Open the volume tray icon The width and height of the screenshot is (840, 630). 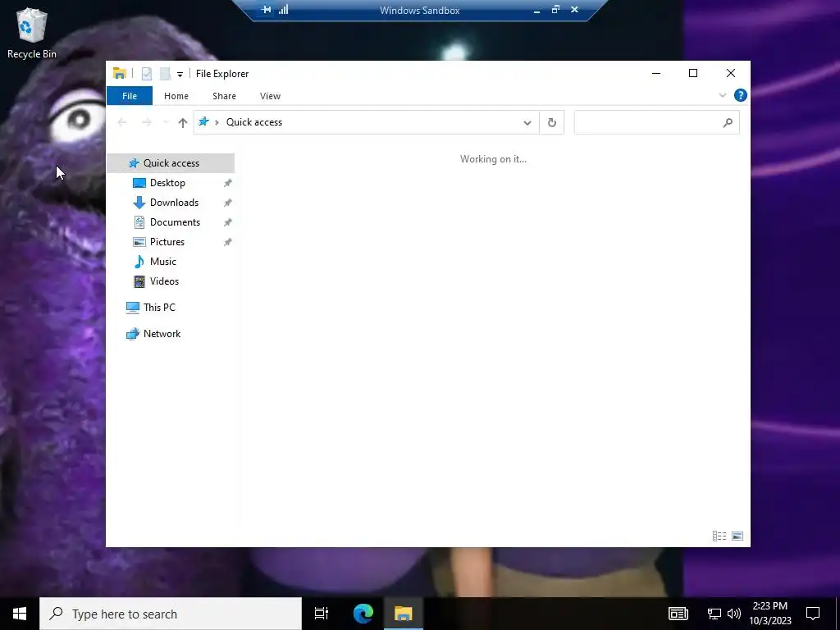click(x=734, y=614)
